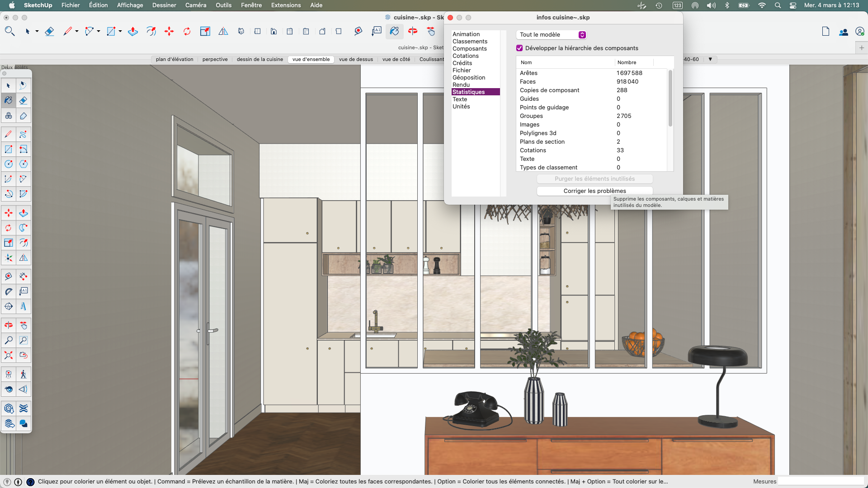Click the Wi-Fi icon in the menu bar
Viewport: 868px width, 488px height.
click(762, 5)
